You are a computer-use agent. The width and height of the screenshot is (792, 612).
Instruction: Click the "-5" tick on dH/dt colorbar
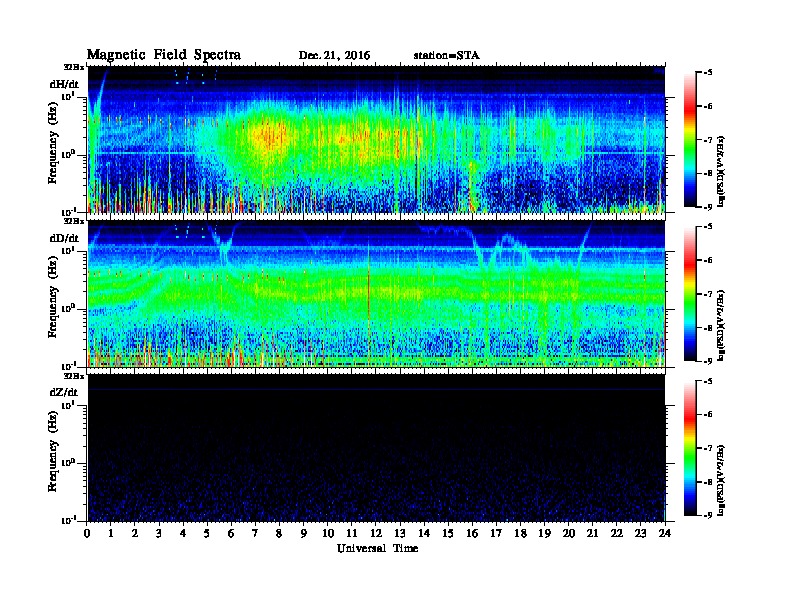(x=708, y=73)
